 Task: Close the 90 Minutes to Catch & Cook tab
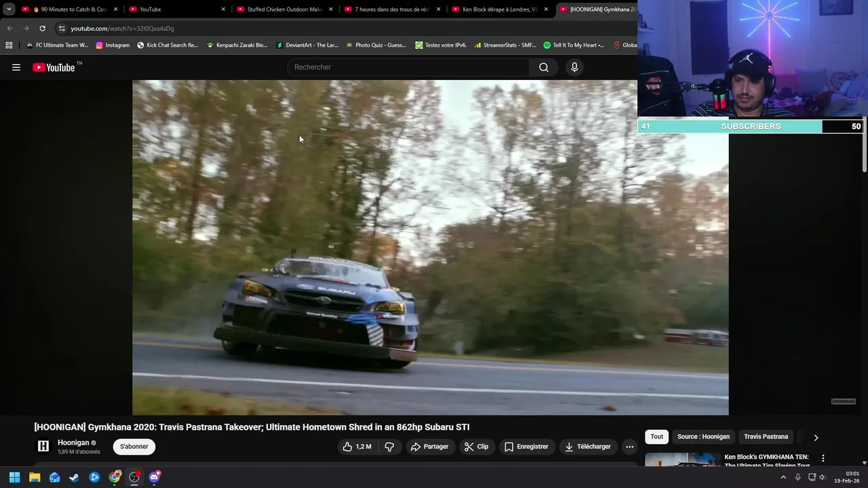pos(115,9)
